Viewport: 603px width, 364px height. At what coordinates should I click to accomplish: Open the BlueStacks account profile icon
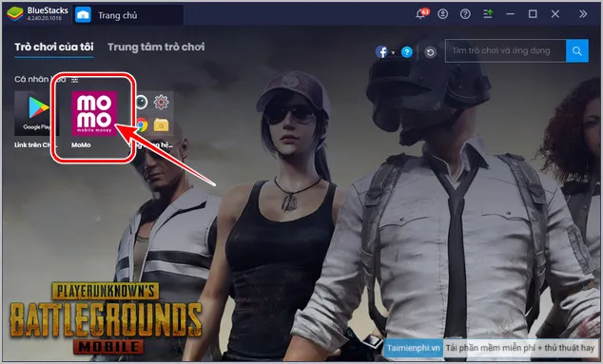(x=443, y=14)
